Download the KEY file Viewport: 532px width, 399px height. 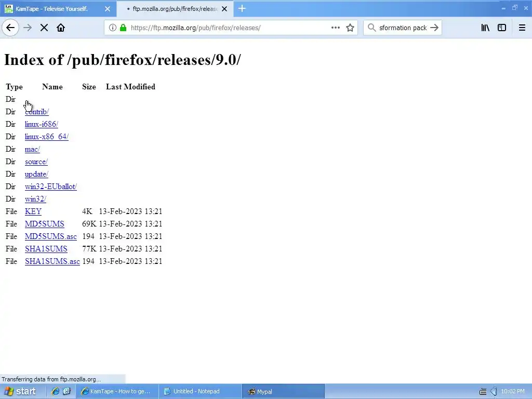point(33,211)
